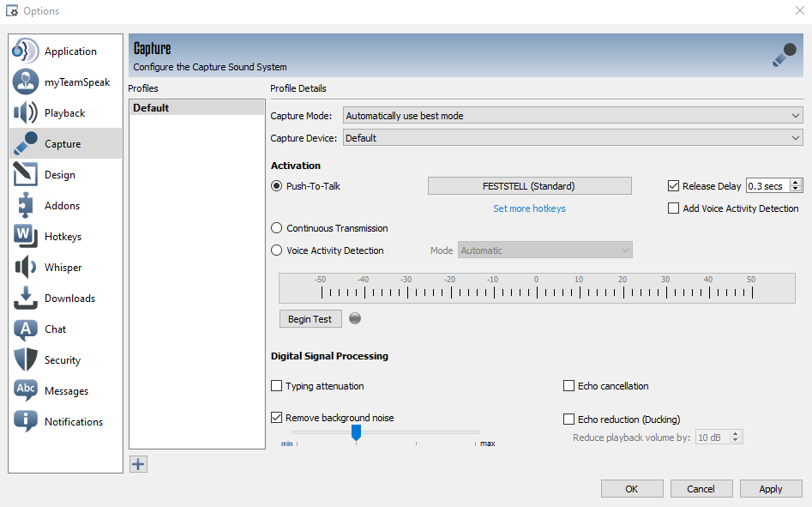Open Playback speaker icon settings

pos(26,113)
